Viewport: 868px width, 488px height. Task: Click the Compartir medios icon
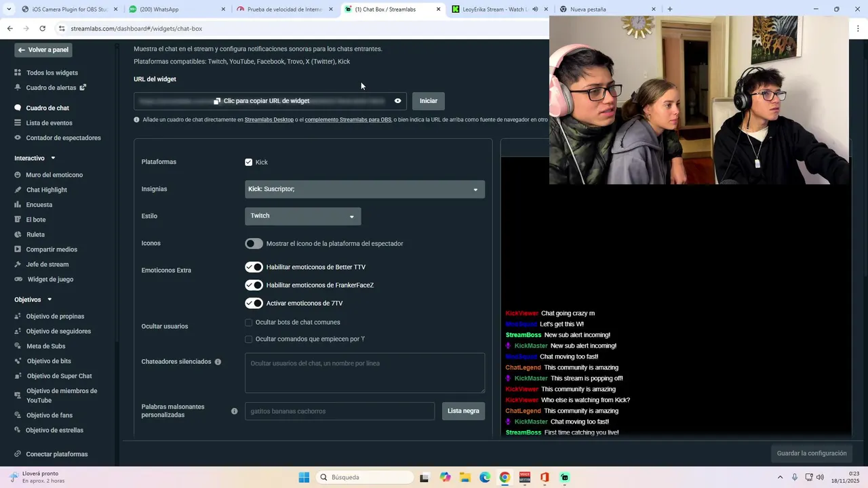(18, 249)
